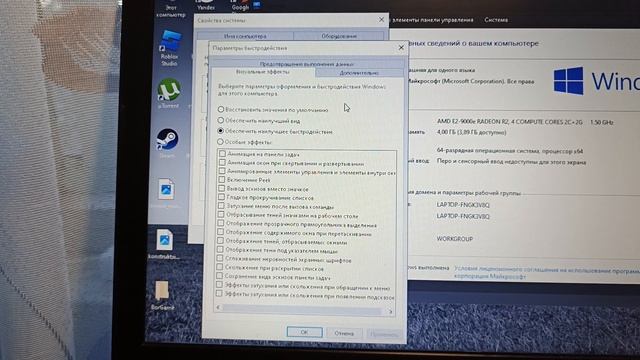Confirm performance options with OK button
The width and height of the screenshot is (640, 360).
coord(304,332)
